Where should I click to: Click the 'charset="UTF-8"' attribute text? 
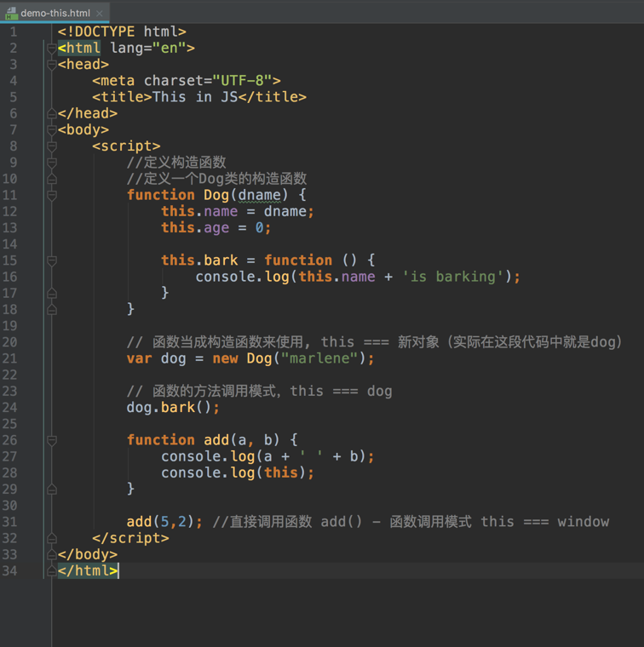click(x=208, y=81)
